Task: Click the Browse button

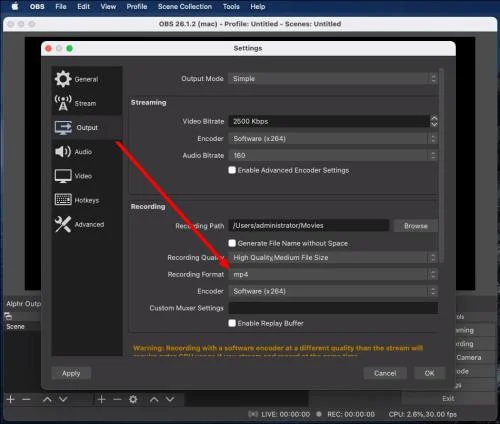Action: pyautogui.click(x=416, y=226)
